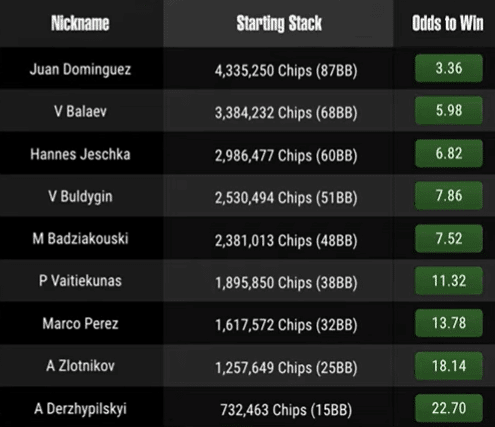Select the 11.32 odds for P Vaitiekunas

449,281
